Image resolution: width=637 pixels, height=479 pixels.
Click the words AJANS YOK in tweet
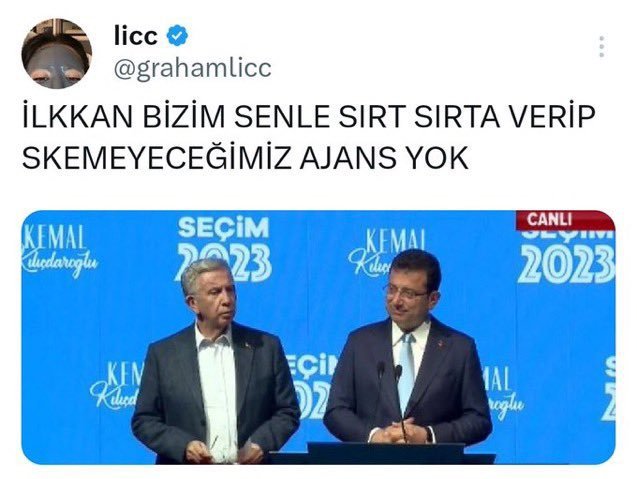point(384,158)
